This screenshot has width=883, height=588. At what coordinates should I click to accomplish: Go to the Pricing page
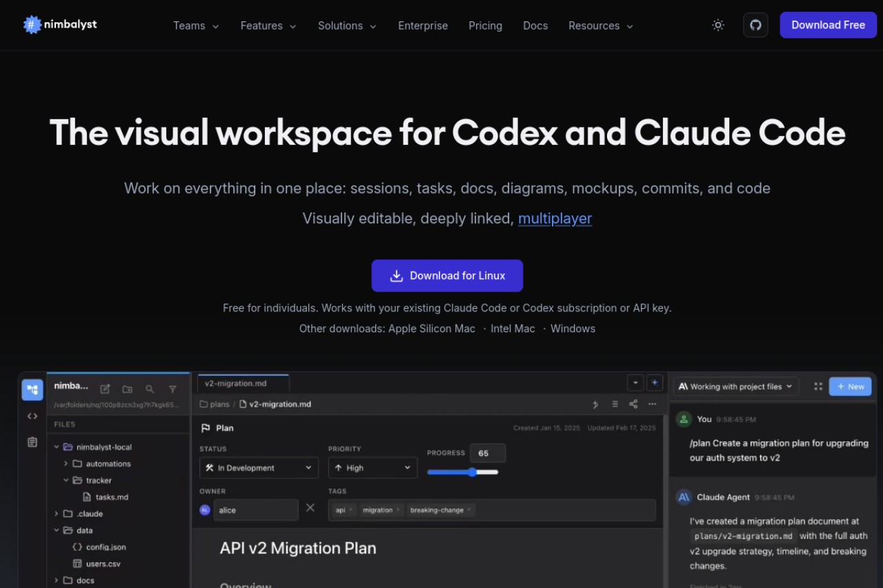486,26
